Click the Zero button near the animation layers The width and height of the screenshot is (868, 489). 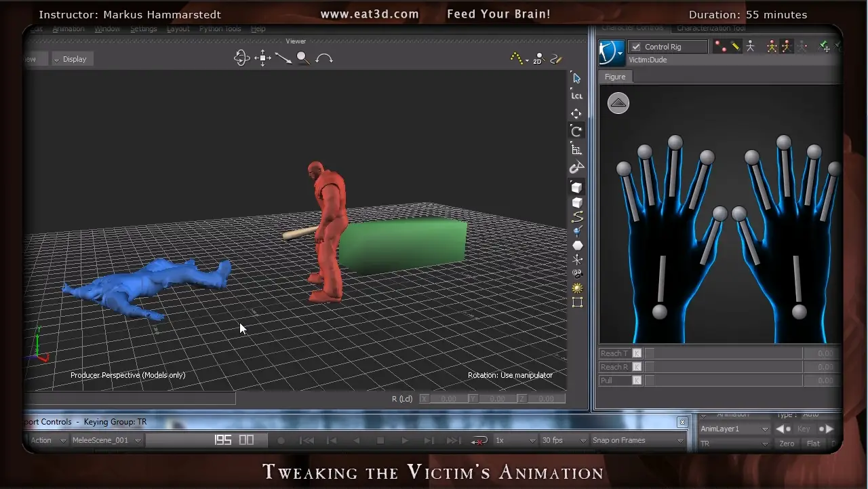[786, 443]
